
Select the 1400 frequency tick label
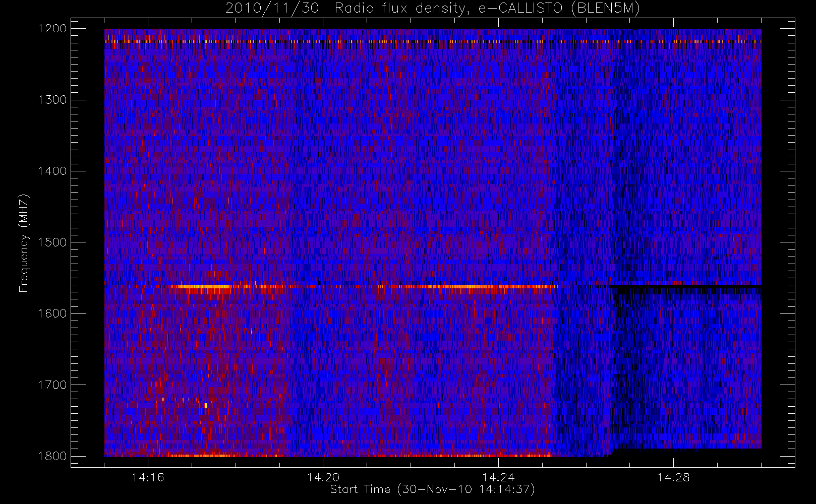[x=53, y=171]
